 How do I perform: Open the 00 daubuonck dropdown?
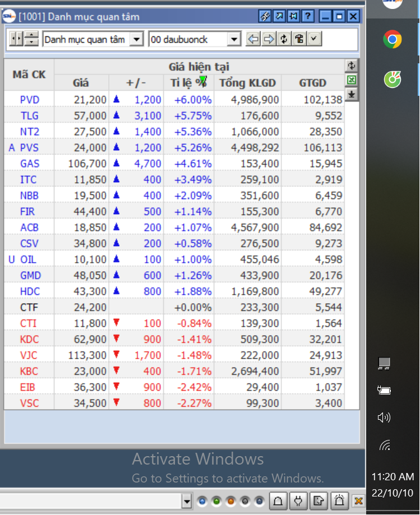[234, 39]
